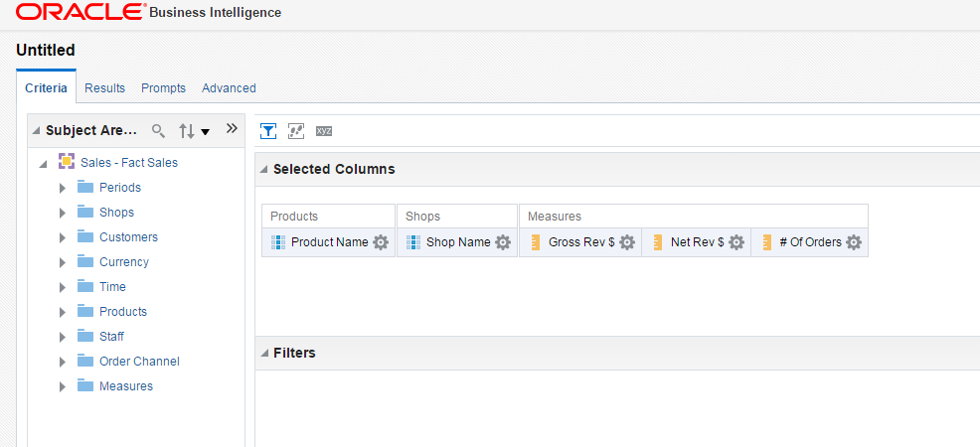The width and height of the screenshot is (980, 447).
Task: Switch to the Advanced tab
Action: [x=229, y=88]
